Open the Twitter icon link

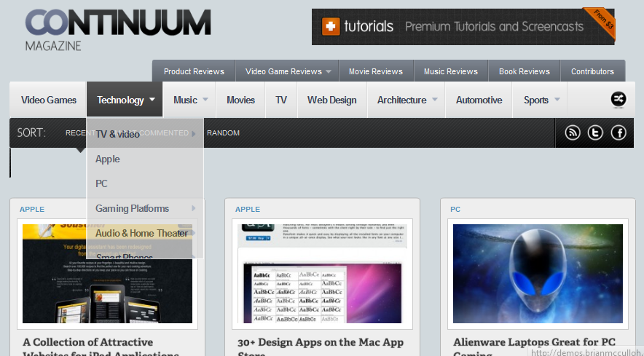(595, 132)
